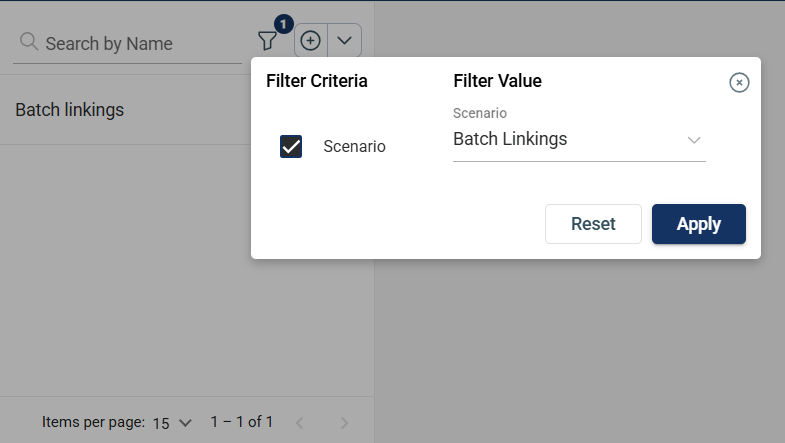785x443 pixels.
Task: Go to the previous page arrow
Action: (x=298, y=423)
